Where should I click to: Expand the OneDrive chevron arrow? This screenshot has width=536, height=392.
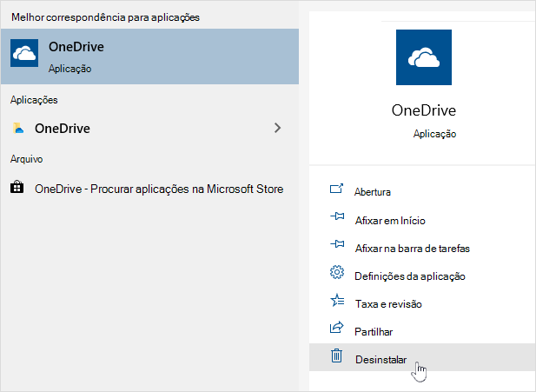tap(278, 128)
